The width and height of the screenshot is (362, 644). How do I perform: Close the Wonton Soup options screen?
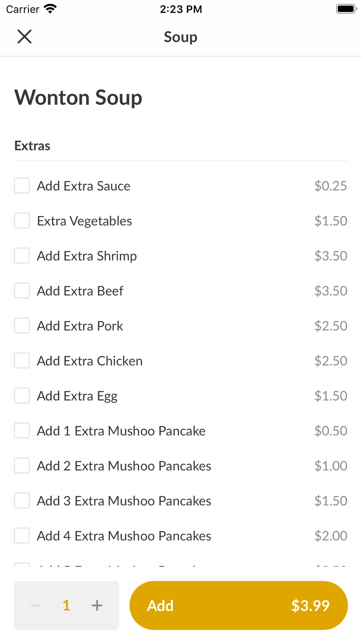click(x=25, y=37)
